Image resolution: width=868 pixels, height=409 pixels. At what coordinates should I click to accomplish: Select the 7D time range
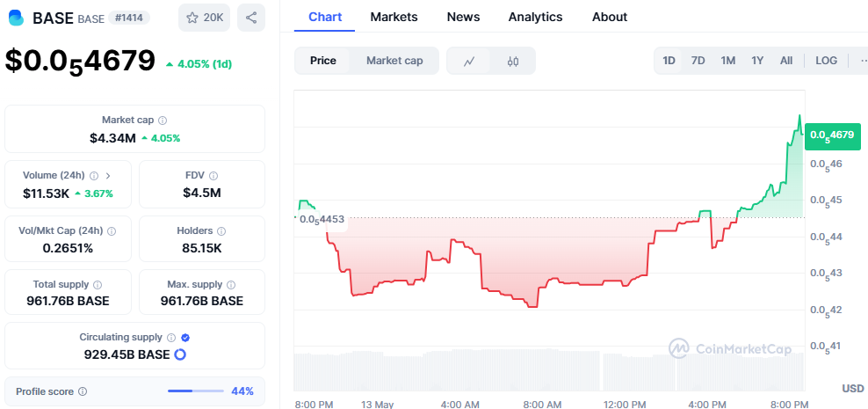(698, 61)
